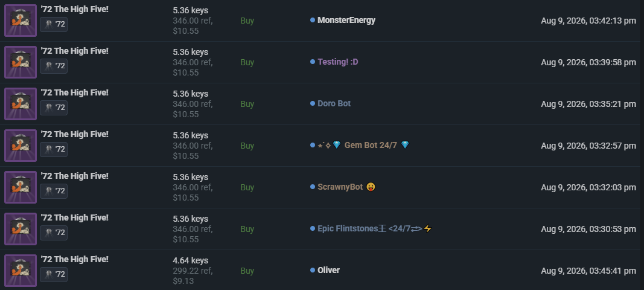View Doro Bot's profile
The width and height of the screenshot is (644, 290).
click(334, 104)
